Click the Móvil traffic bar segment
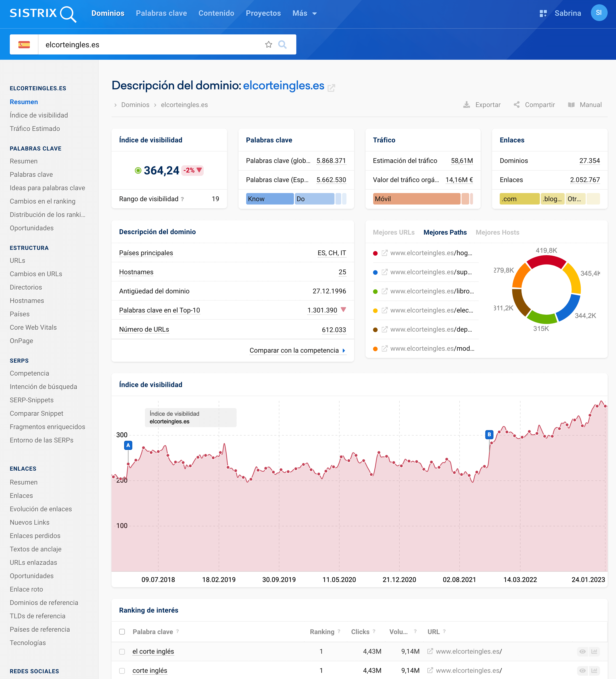 click(416, 199)
